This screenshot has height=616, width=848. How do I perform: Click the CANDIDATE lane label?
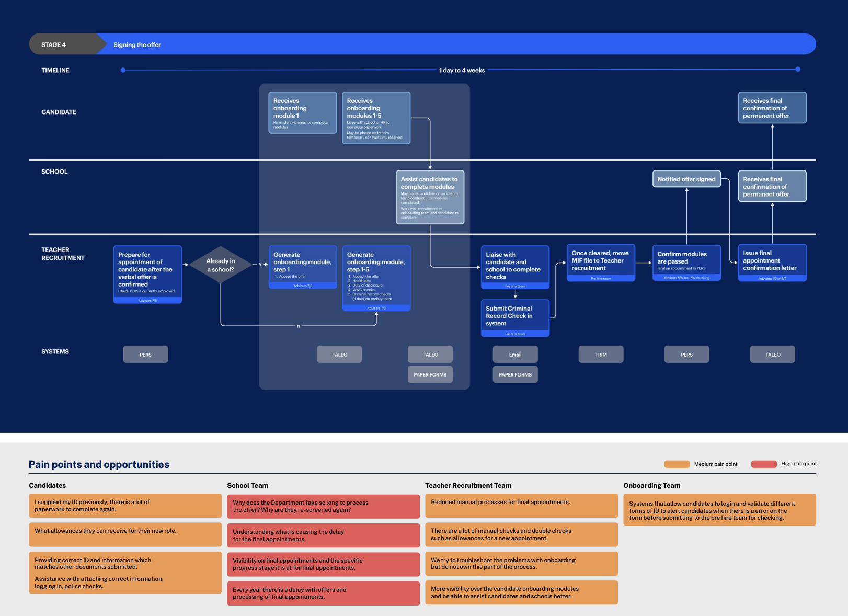tap(59, 112)
